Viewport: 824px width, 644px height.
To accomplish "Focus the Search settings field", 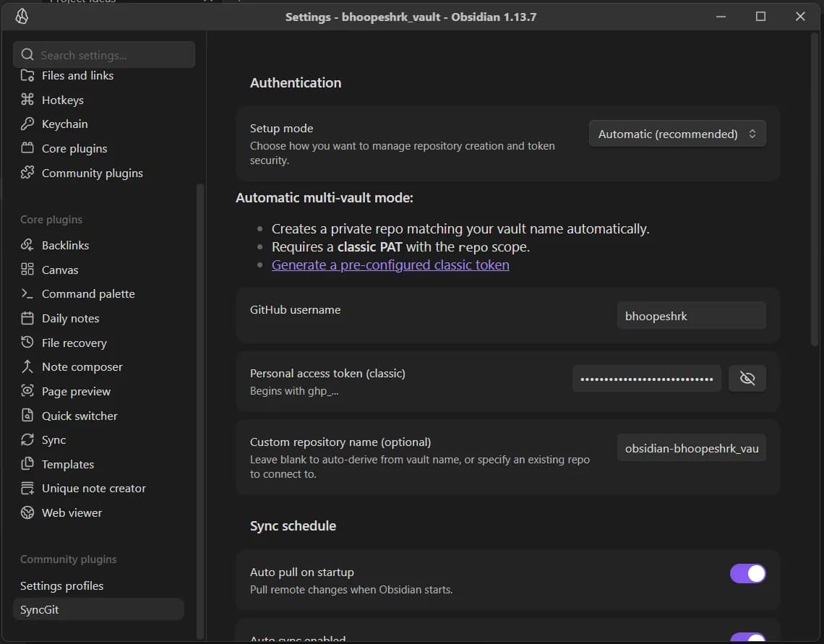I will (104, 55).
